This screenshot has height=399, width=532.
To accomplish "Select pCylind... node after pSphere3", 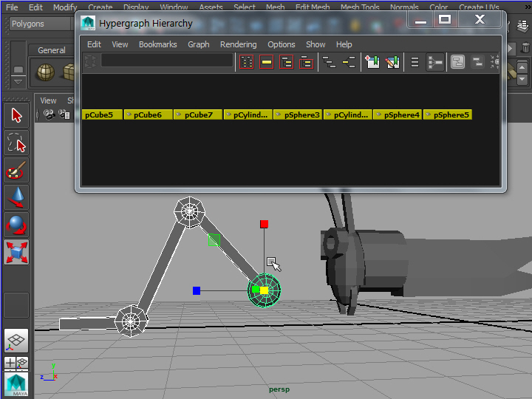I will click(348, 115).
